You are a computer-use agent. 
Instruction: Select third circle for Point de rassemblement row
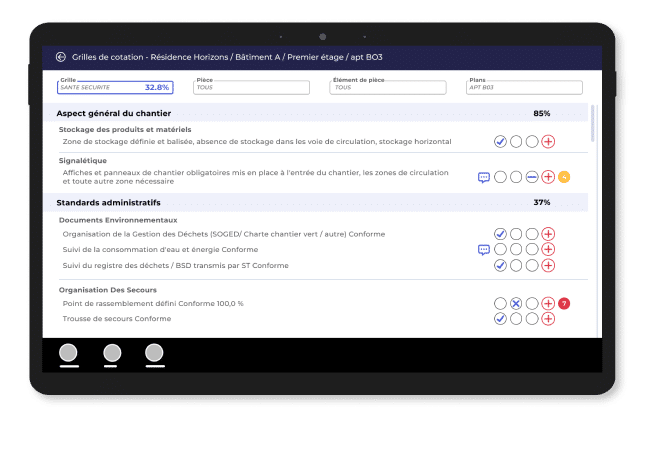tap(532, 304)
